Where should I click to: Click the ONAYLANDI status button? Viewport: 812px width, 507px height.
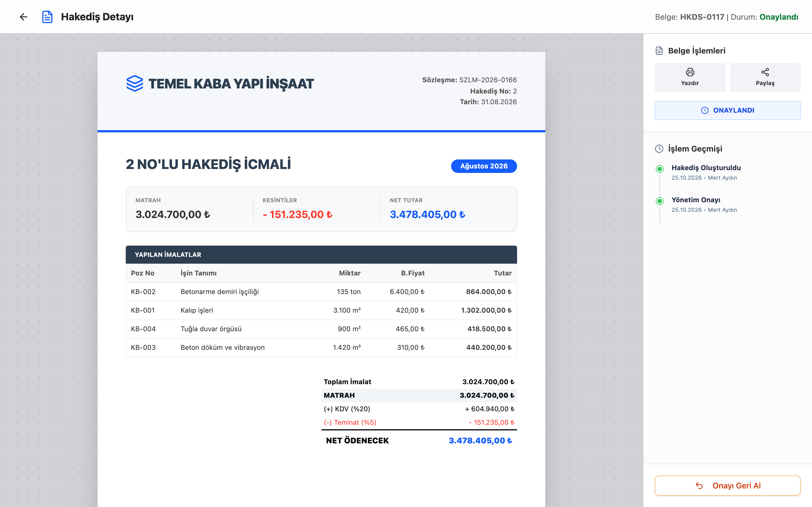(x=727, y=110)
